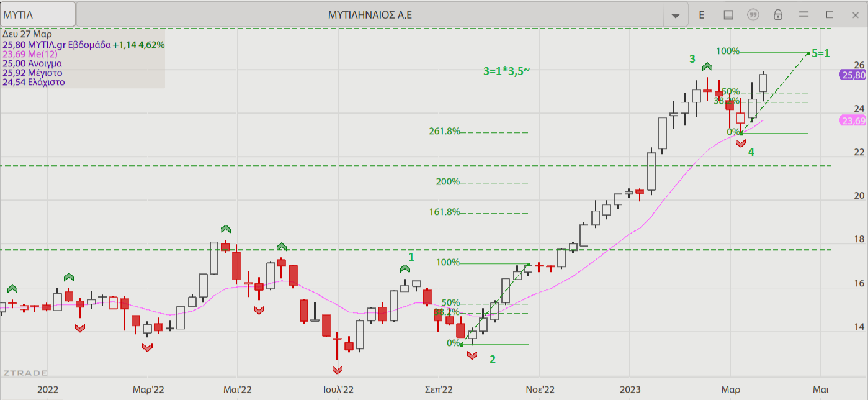The image size is (868, 400).
Task: Select the "5=1" target label
Action: (x=821, y=53)
